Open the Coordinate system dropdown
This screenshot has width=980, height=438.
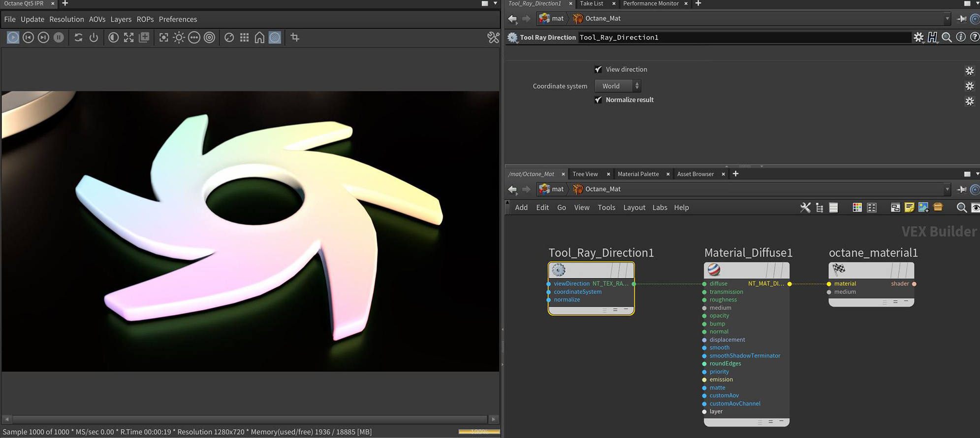pyautogui.click(x=618, y=86)
